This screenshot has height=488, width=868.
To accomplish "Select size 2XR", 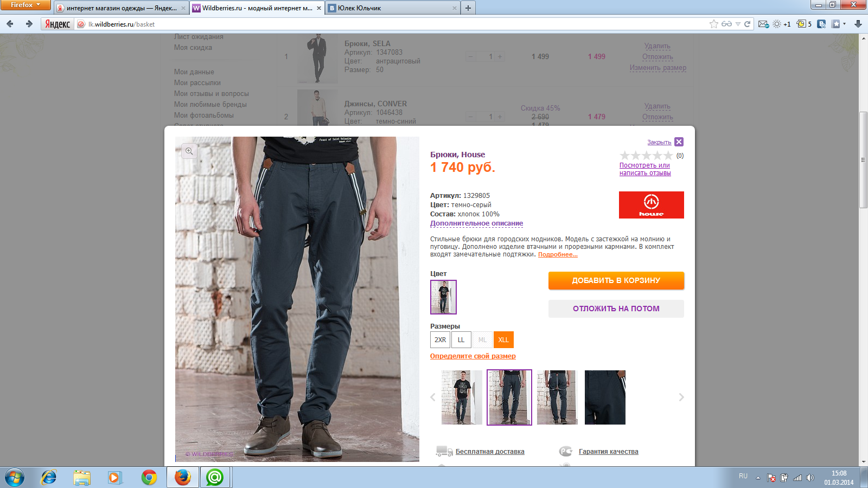I will [440, 340].
